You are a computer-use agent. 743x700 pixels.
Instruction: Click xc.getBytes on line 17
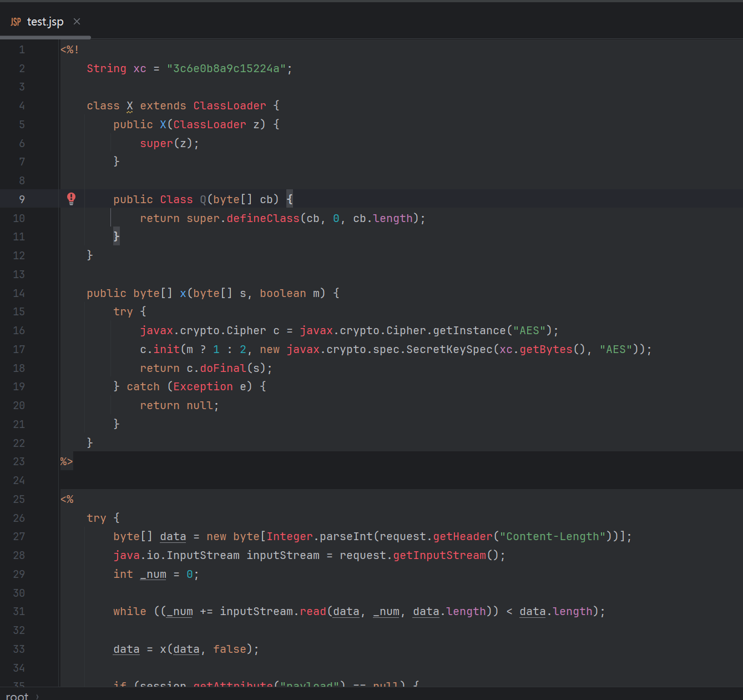536,349
